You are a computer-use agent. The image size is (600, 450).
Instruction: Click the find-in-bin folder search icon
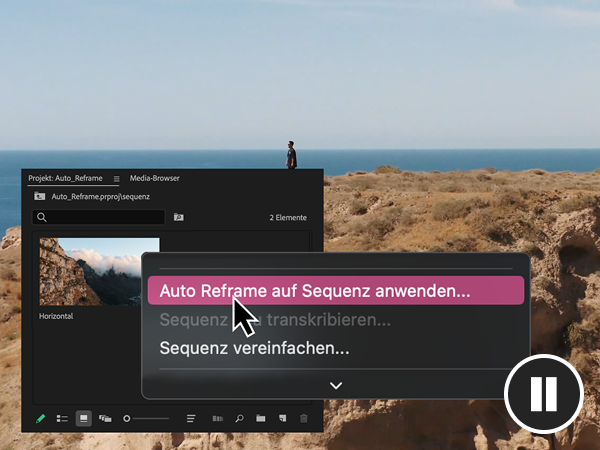point(179,217)
